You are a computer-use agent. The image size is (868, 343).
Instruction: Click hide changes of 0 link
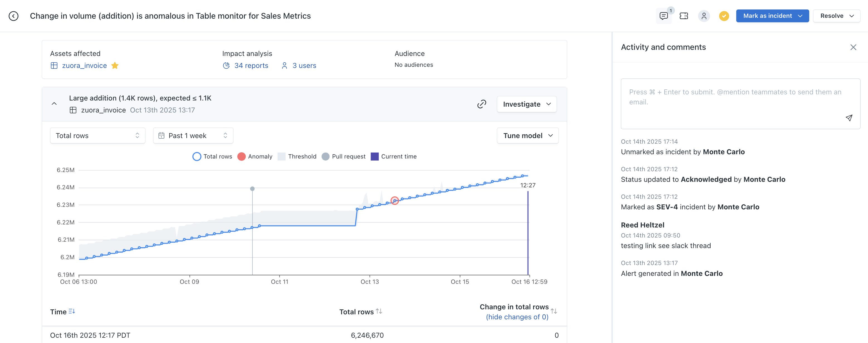517,317
